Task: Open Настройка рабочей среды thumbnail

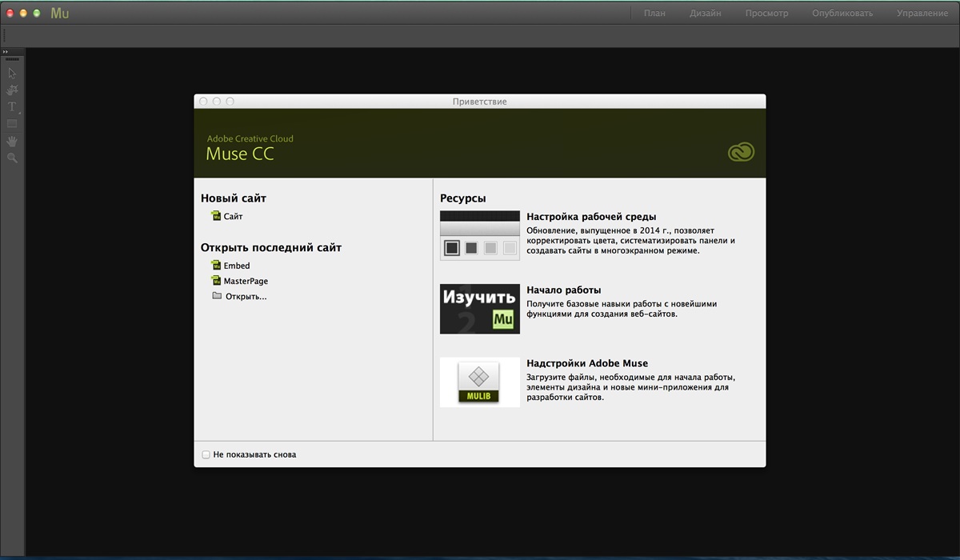Action: click(480, 235)
